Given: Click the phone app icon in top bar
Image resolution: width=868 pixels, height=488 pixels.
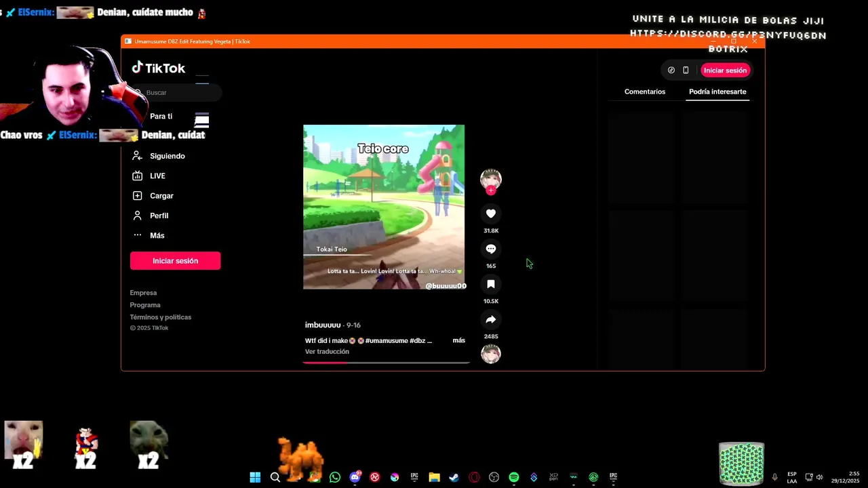Looking at the screenshot, I should (x=686, y=70).
